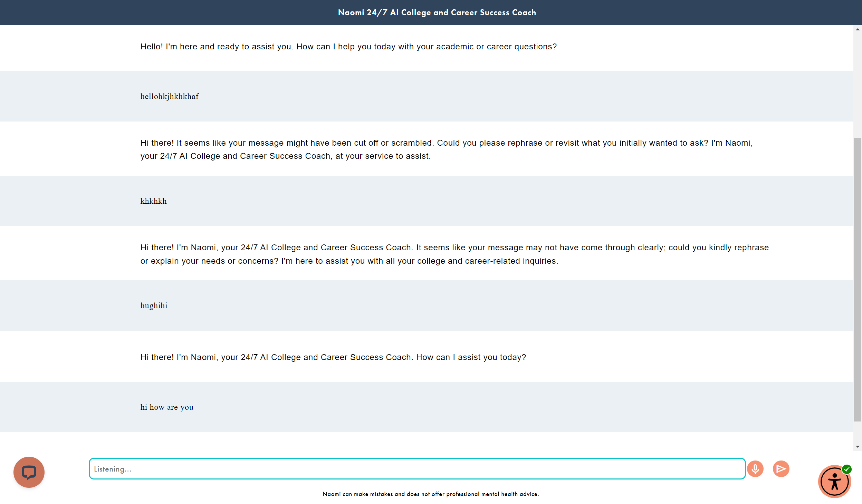This screenshot has height=504, width=862.
Task: Click the 'cut off or scrambled' reply
Action: pyautogui.click(x=446, y=149)
